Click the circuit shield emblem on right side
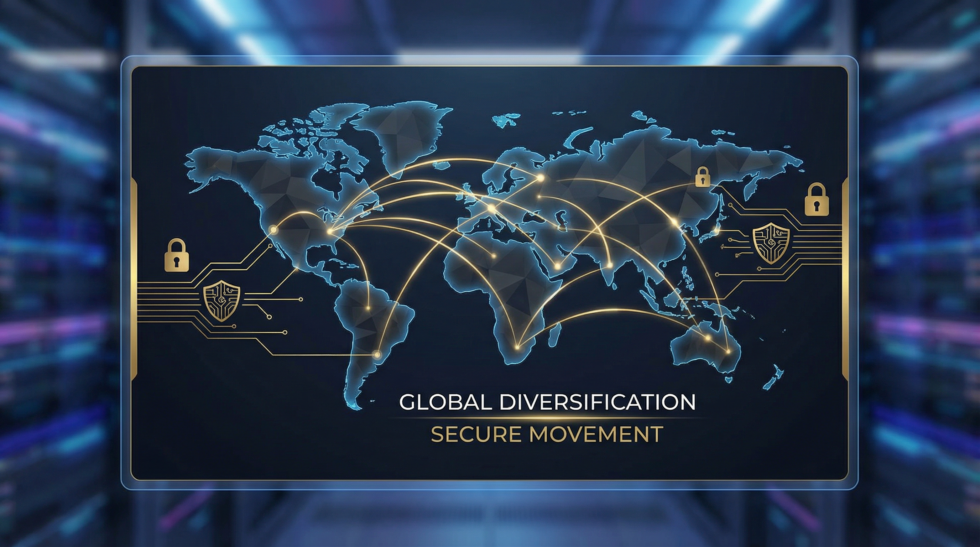The height and width of the screenshot is (547, 980). click(771, 243)
